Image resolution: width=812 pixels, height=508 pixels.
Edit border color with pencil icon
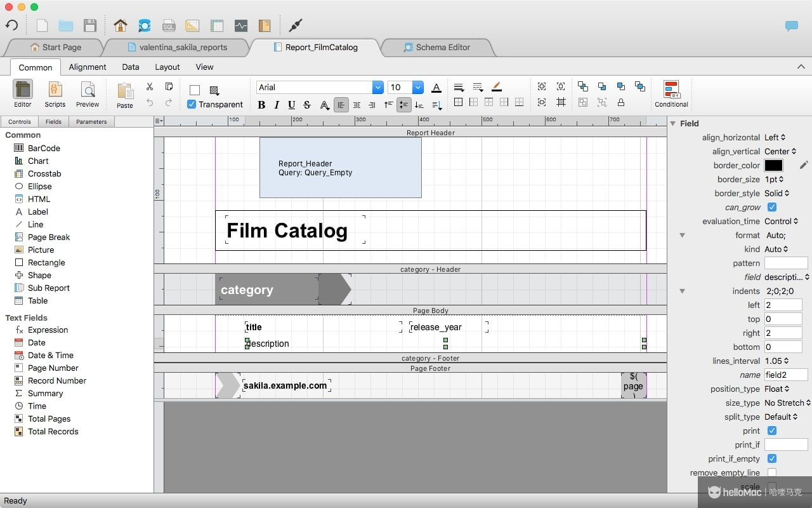click(x=804, y=165)
